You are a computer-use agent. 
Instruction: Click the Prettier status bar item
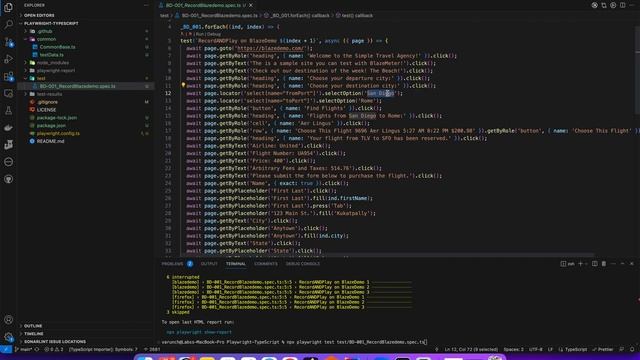(x=602, y=349)
